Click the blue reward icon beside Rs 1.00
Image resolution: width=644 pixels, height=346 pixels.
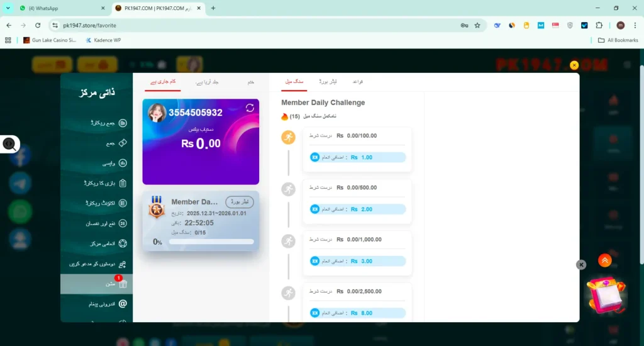click(314, 157)
